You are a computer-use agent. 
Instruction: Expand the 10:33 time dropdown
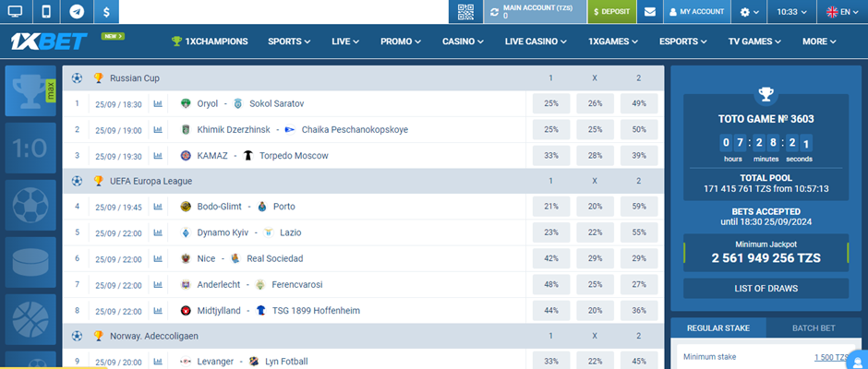[x=792, y=12]
